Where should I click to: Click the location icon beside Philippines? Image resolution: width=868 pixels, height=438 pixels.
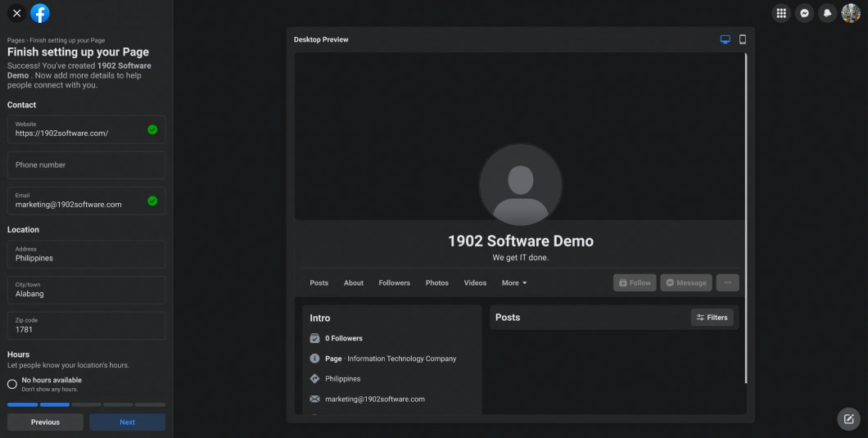(x=314, y=379)
